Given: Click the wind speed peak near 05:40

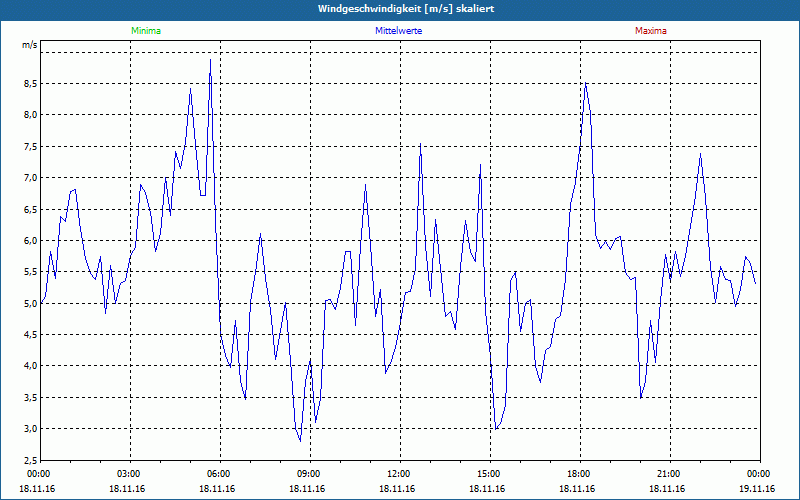Looking at the screenshot, I should [210, 60].
